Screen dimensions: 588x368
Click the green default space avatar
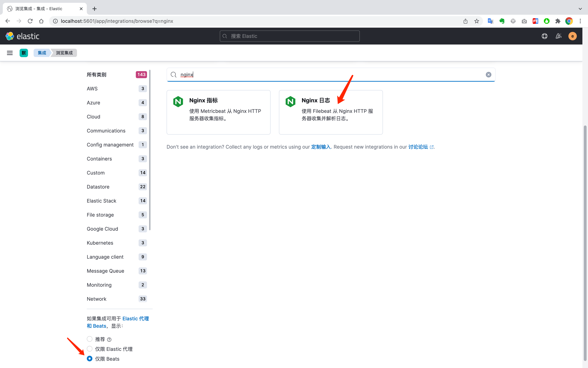click(x=24, y=53)
